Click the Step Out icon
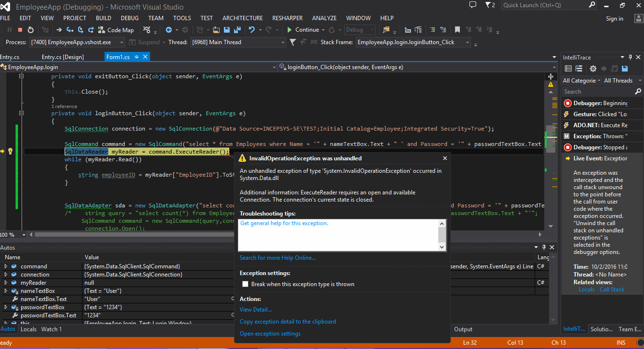The width and height of the screenshot is (644, 349). [x=91, y=30]
